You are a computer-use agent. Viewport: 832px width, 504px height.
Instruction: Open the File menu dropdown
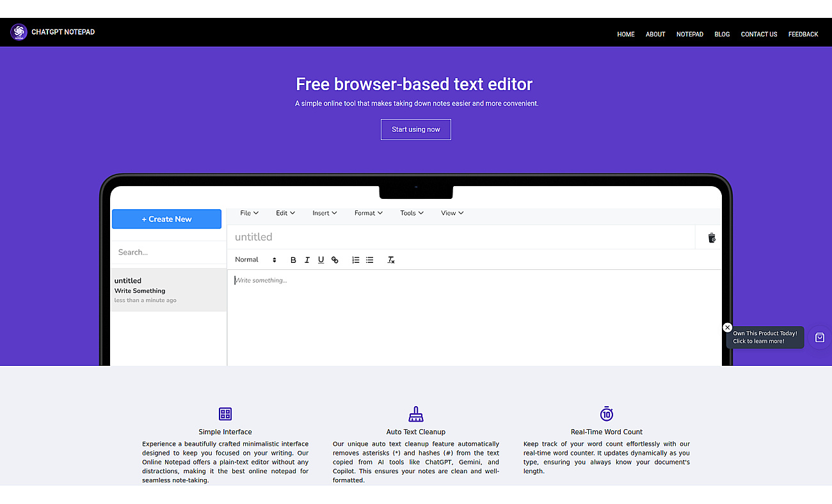[x=249, y=213]
